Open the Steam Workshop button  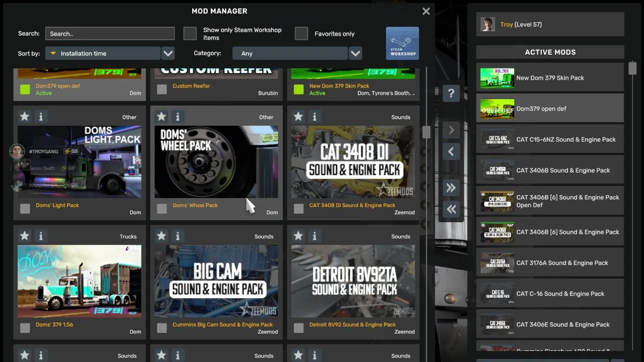point(402,43)
